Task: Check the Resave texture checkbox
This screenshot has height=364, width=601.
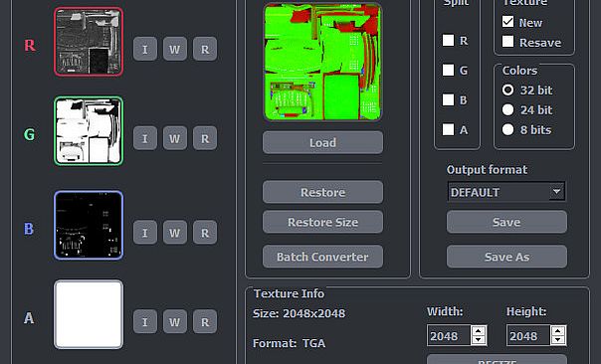Action: click(507, 42)
